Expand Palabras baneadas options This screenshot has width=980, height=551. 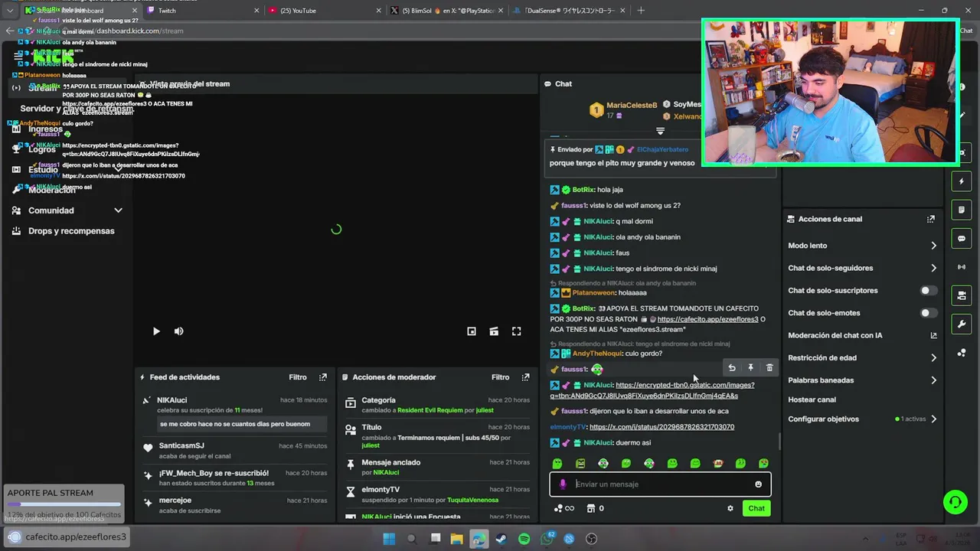[x=933, y=380]
